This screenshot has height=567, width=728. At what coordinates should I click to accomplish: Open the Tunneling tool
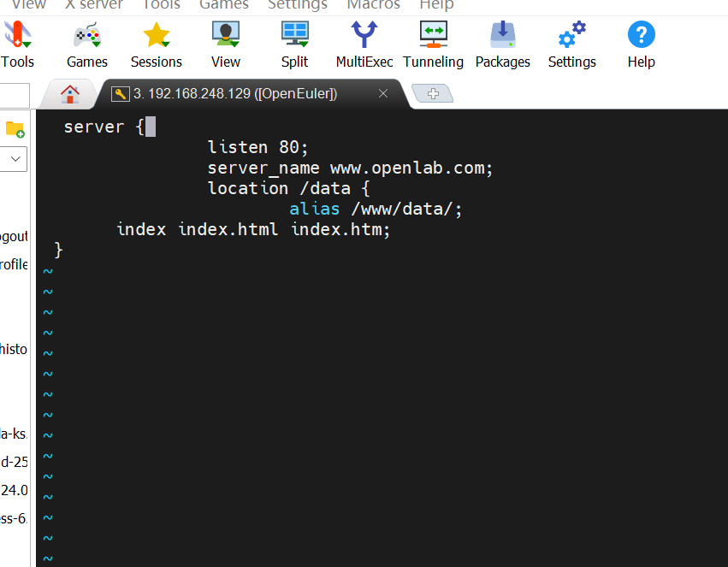pos(433,36)
